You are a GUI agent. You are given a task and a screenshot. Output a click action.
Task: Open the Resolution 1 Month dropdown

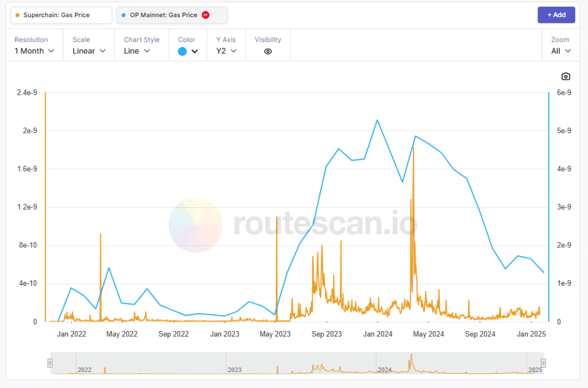click(x=34, y=51)
